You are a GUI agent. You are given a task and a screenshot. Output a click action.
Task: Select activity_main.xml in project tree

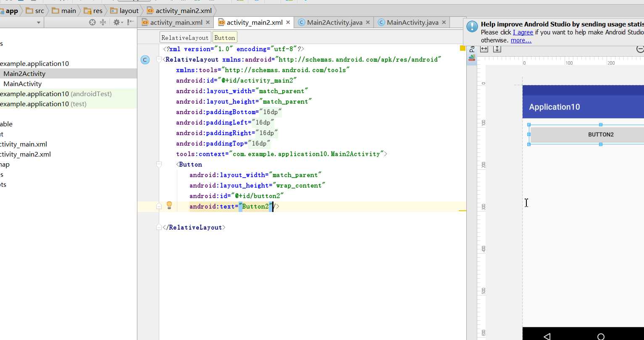24,144
